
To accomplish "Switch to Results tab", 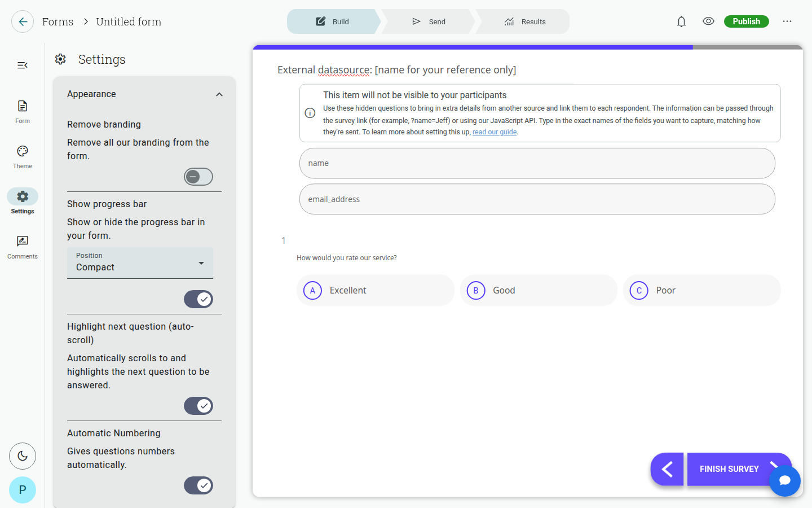I will [x=525, y=21].
